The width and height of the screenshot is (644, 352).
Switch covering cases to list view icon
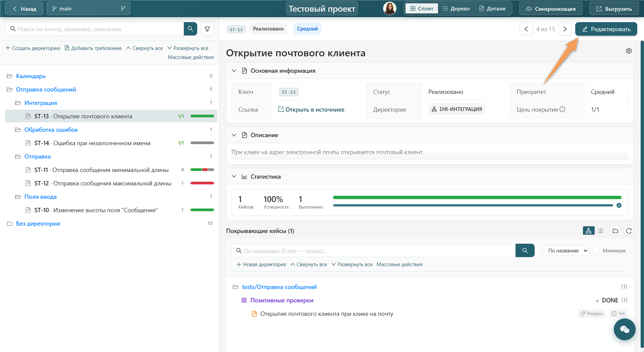(x=600, y=231)
